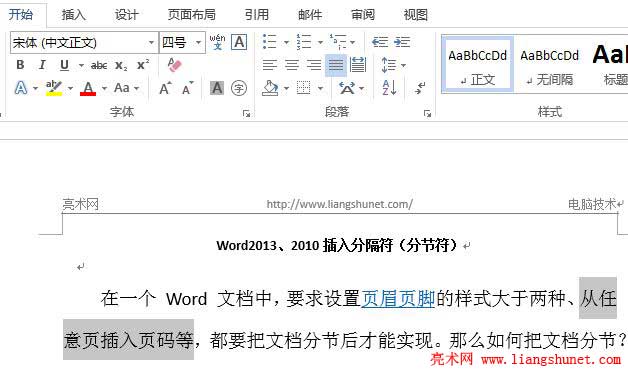Switch to 插入 tab
The height and width of the screenshot is (369, 628).
[74, 15]
